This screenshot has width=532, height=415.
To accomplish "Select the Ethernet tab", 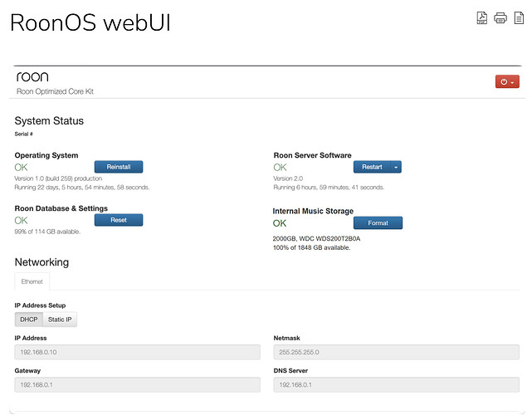I will (x=32, y=281).
